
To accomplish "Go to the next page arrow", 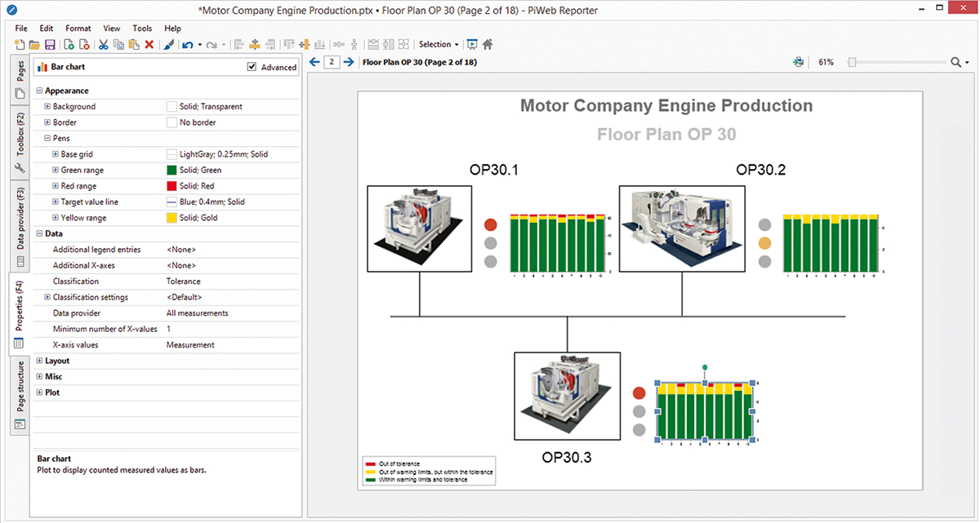I will [x=349, y=62].
